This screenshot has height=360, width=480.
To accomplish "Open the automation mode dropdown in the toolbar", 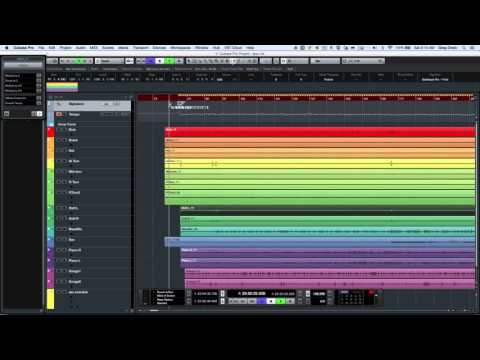I will 109,61.
